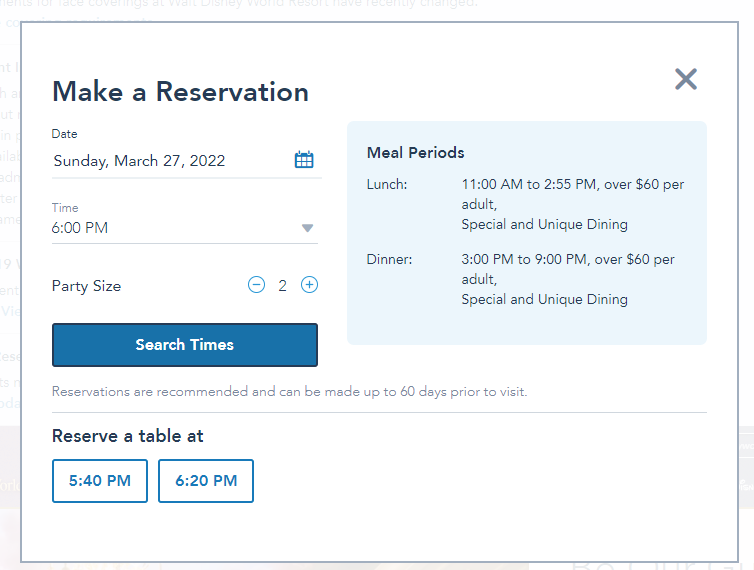Image resolution: width=754 pixels, height=570 pixels.
Task: Click the 60 days reservation notice text
Action: [289, 391]
